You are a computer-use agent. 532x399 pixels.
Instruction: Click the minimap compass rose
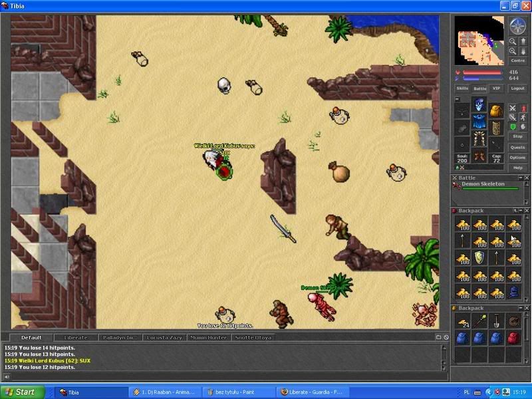coord(518,26)
